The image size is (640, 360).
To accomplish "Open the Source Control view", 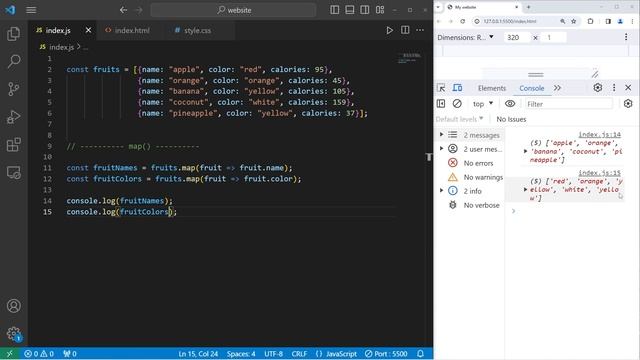I will (13, 89).
